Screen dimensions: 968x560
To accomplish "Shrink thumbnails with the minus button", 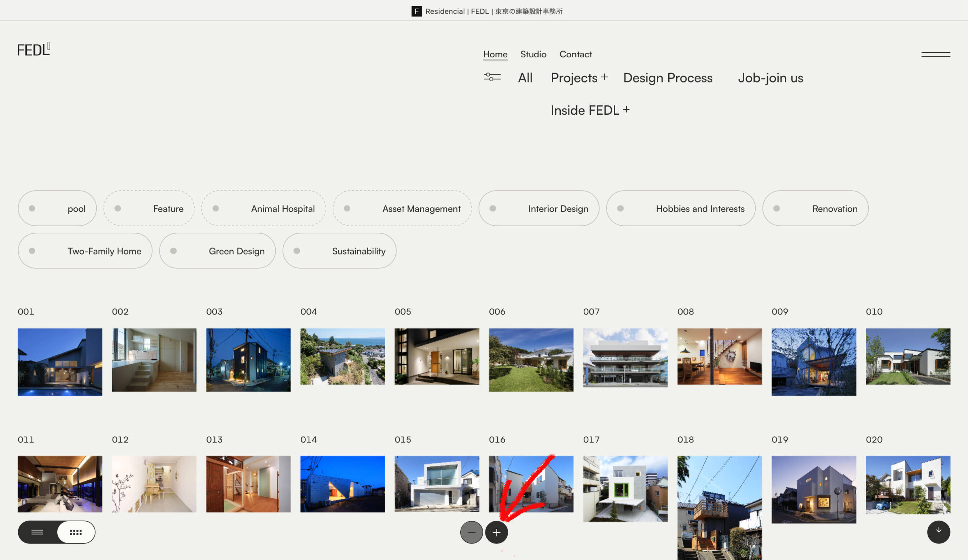I will [x=472, y=532].
